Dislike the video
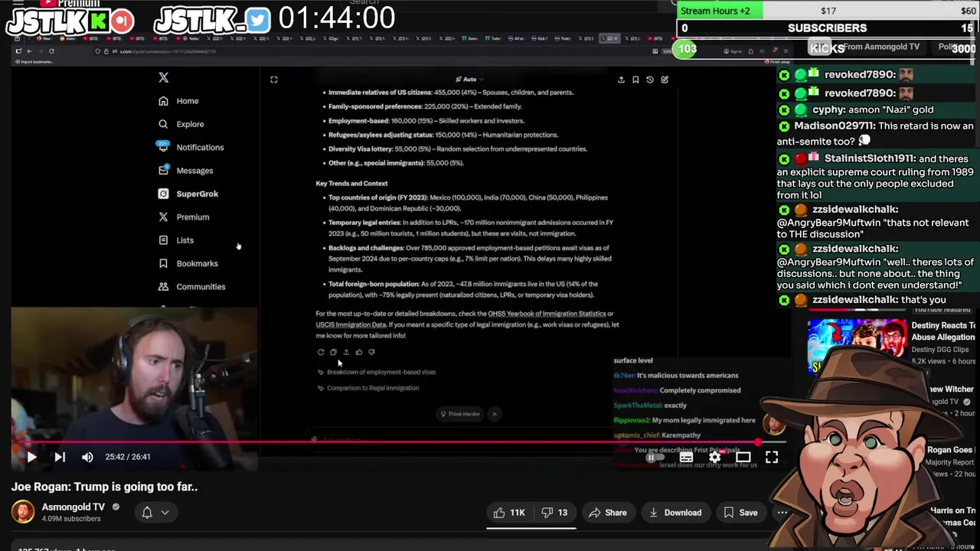Viewport: 980px width, 551px height. coord(555,513)
